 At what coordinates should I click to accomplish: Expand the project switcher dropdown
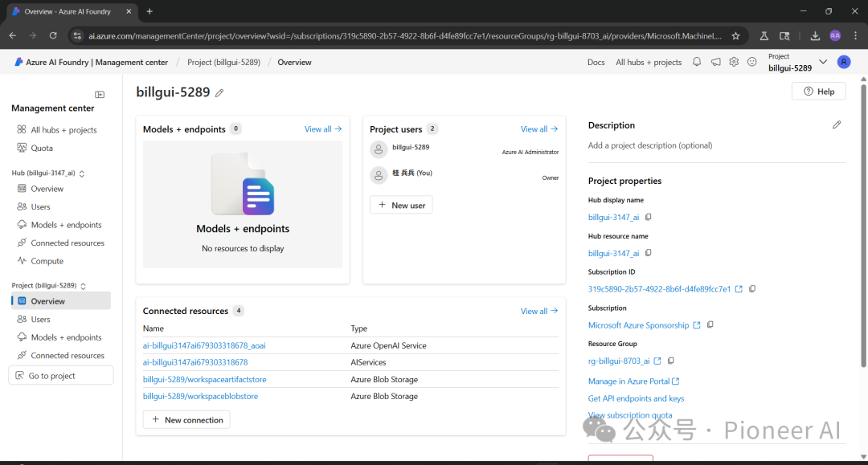[x=822, y=62]
